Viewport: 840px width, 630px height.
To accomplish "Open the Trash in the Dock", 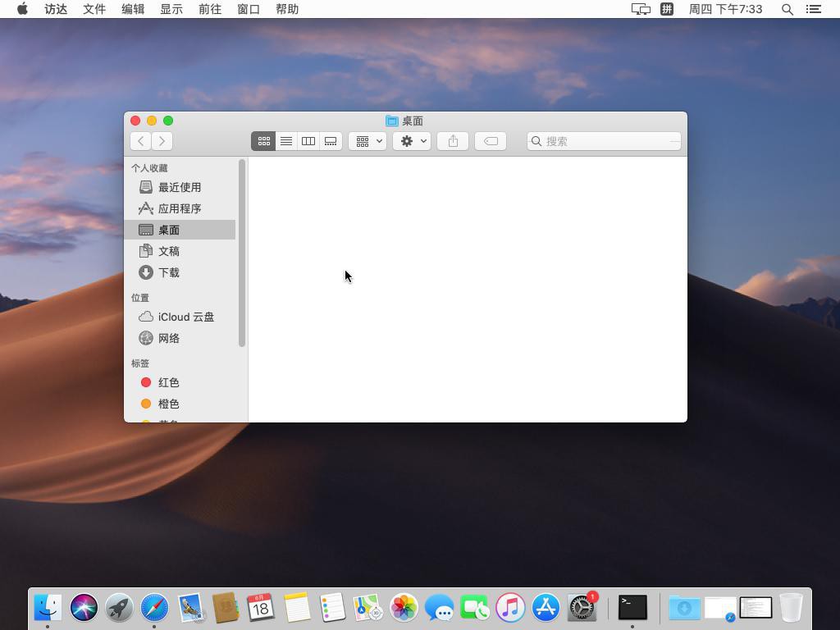I will [x=792, y=608].
